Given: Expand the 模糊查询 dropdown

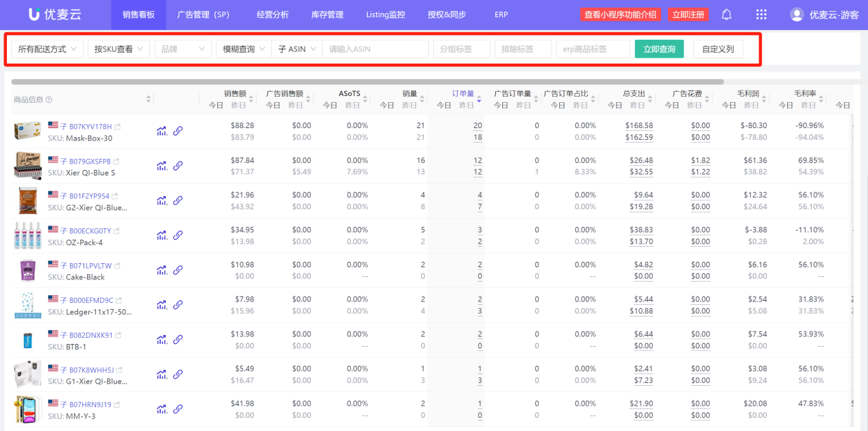Looking at the screenshot, I should coord(243,49).
